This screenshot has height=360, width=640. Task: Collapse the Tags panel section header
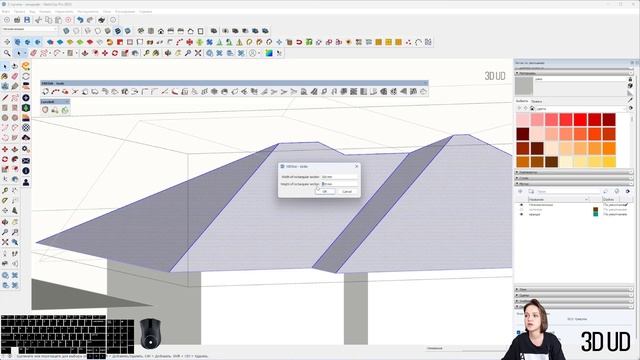(x=573, y=184)
